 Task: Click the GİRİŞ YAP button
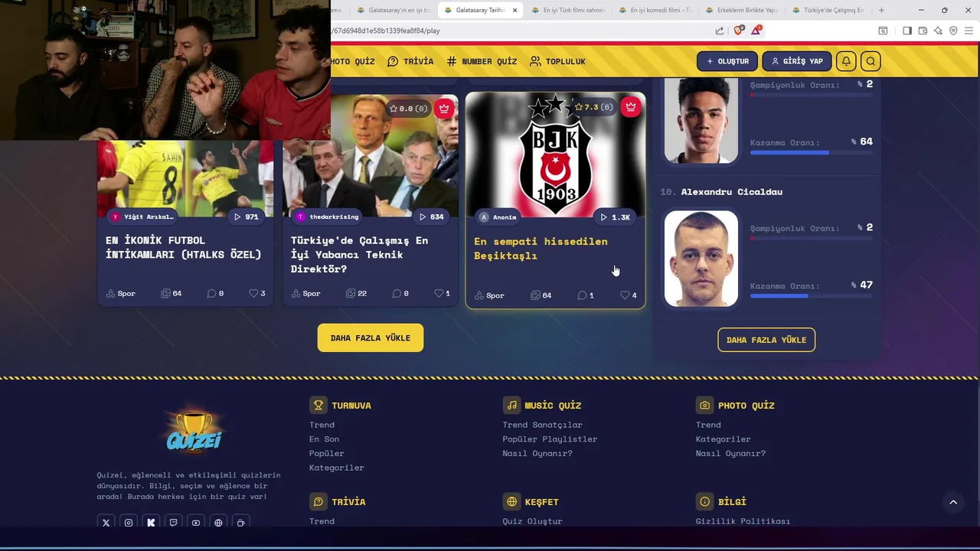coord(796,61)
